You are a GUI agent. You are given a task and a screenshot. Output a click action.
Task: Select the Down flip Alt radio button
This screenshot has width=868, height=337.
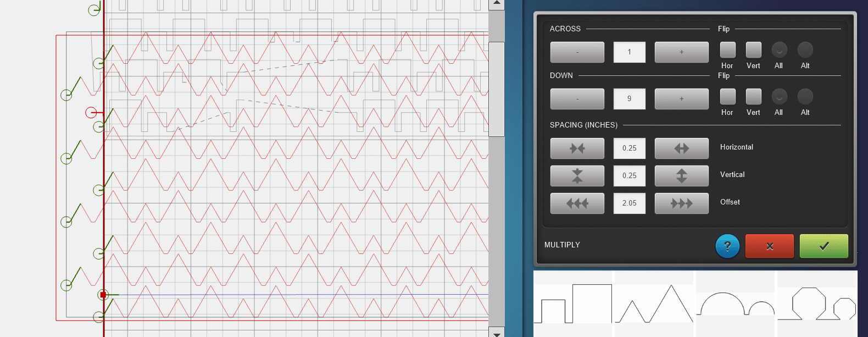point(805,97)
